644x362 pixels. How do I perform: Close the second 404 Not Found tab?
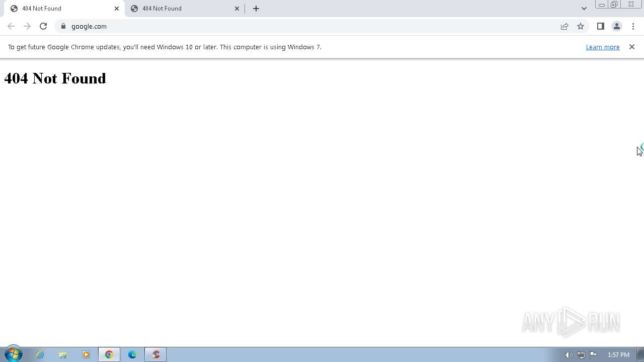237,8
